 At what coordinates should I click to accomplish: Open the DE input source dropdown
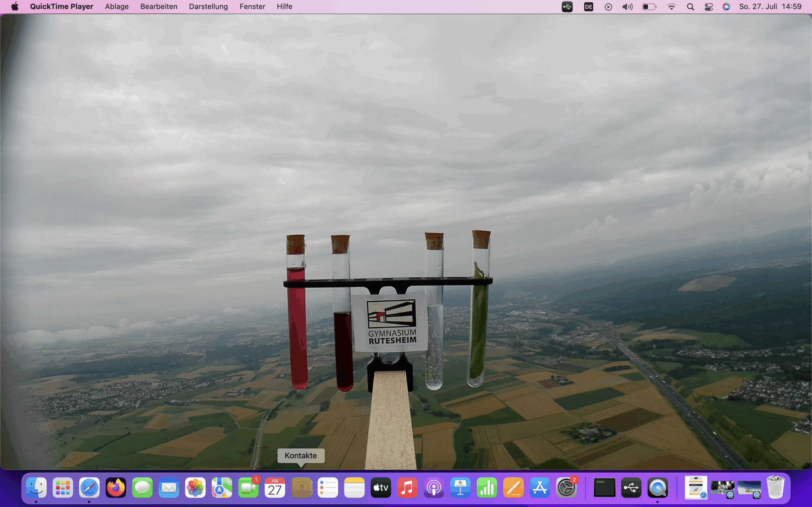(x=588, y=7)
